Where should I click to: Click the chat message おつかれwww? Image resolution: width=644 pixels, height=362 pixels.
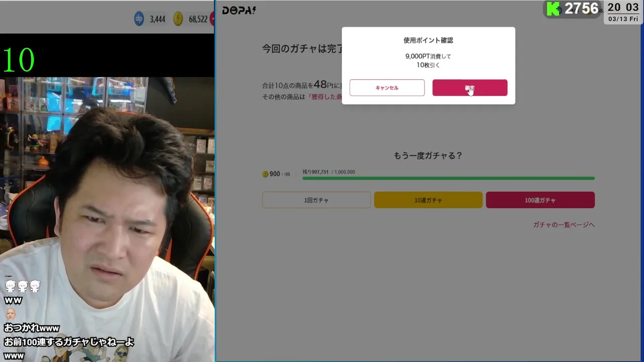coord(32,328)
